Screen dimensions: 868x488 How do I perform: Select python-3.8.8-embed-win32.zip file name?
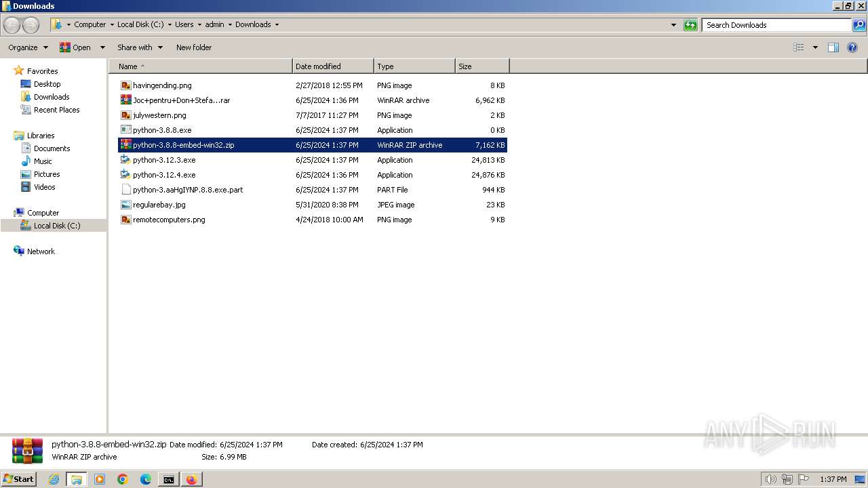click(184, 145)
